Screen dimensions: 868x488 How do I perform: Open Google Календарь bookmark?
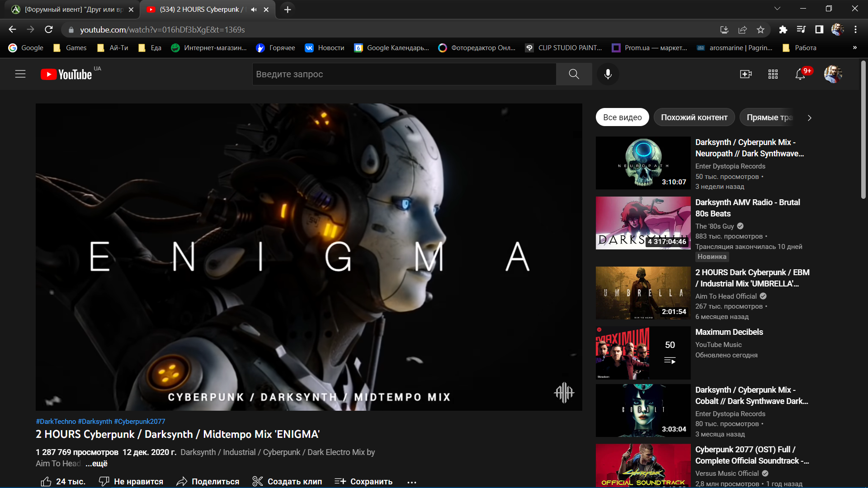pyautogui.click(x=392, y=47)
